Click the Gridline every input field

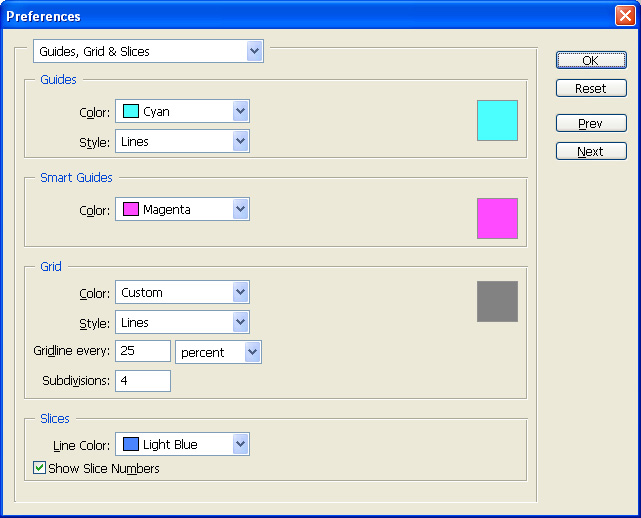pos(143,351)
